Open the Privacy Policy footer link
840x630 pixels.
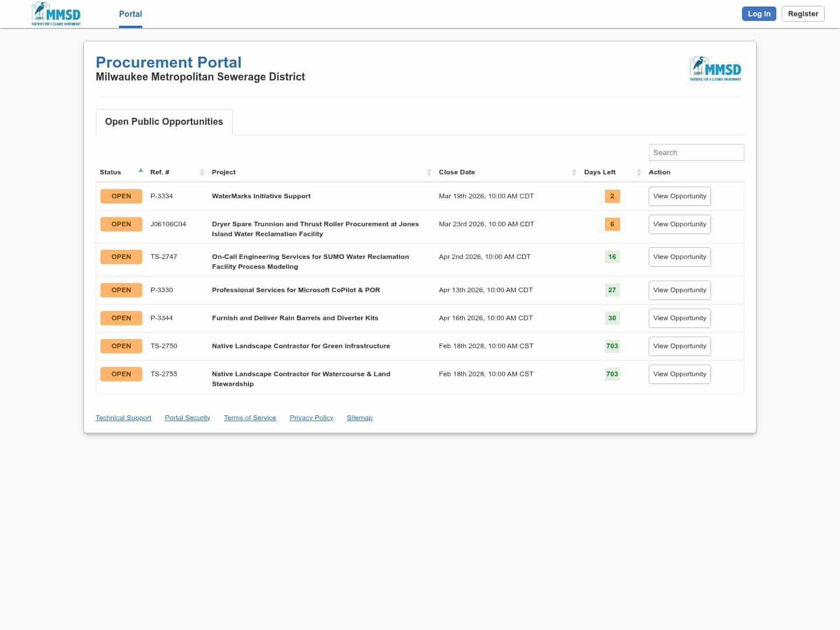[311, 418]
